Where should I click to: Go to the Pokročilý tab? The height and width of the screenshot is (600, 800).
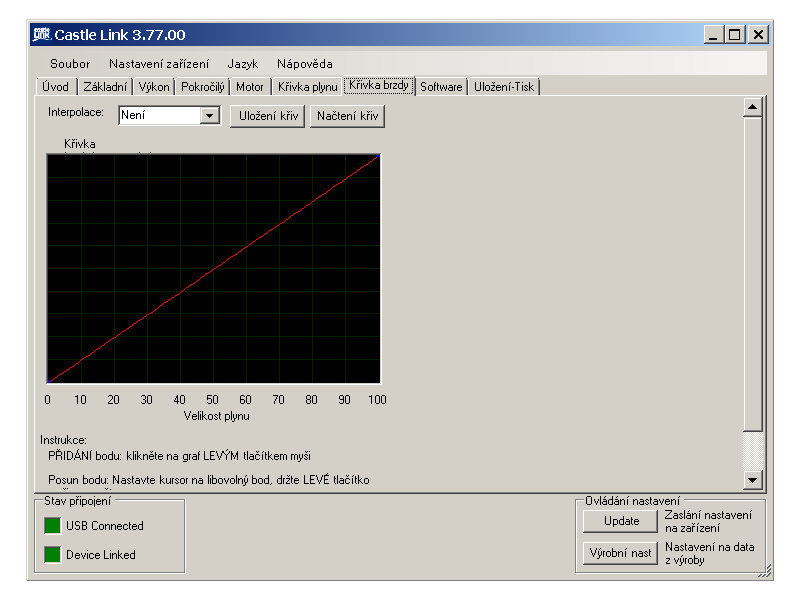204,87
